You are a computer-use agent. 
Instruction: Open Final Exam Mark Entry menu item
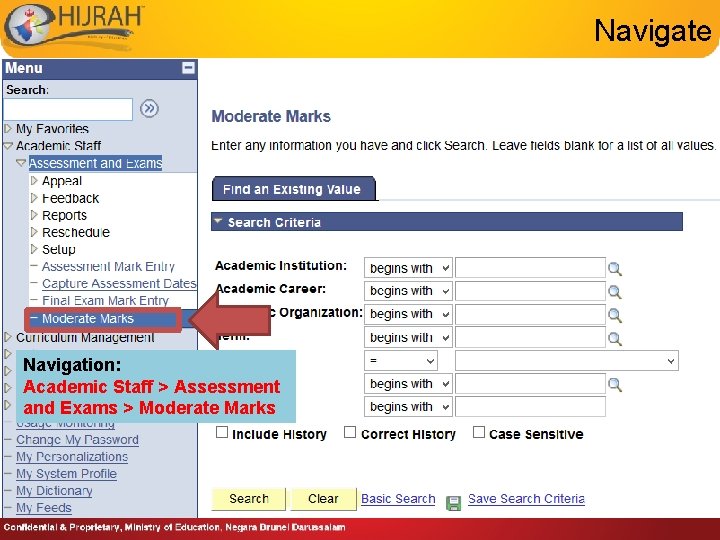click(x=105, y=301)
